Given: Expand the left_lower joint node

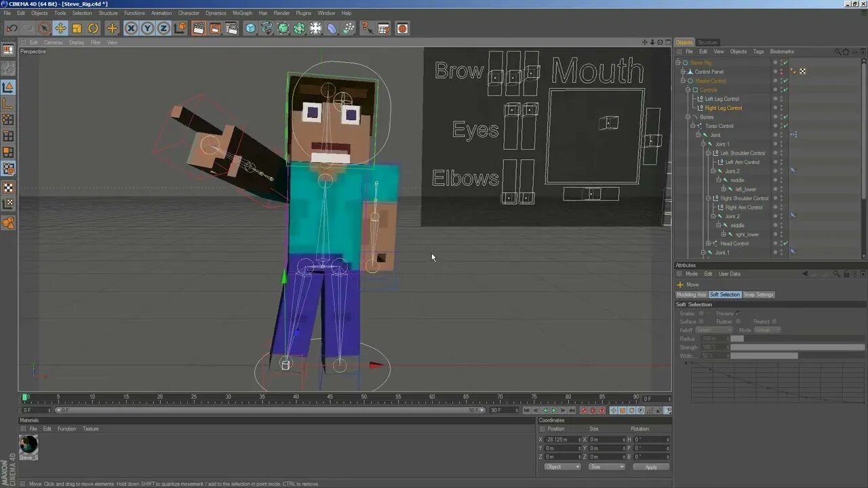Looking at the screenshot, I should point(724,189).
